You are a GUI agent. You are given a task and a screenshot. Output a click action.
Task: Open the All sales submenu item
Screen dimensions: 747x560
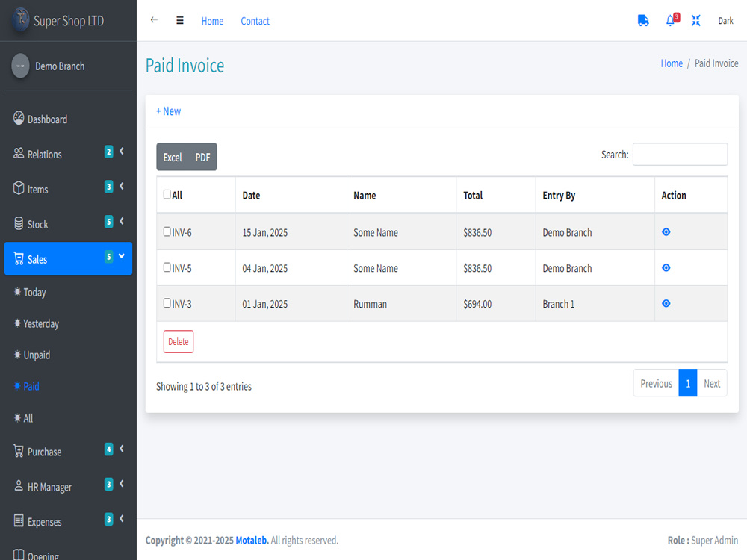coord(68,418)
